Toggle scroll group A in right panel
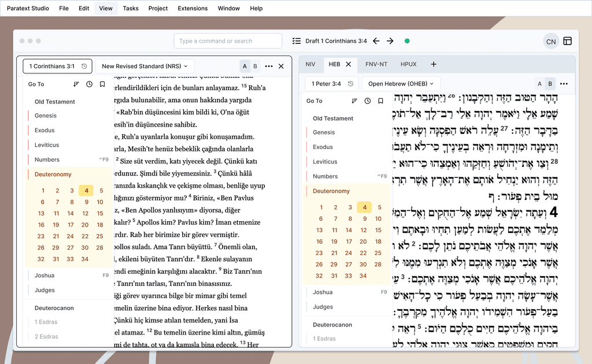Image resolution: width=592 pixels, height=364 pixels. click(x=539, y=84)
